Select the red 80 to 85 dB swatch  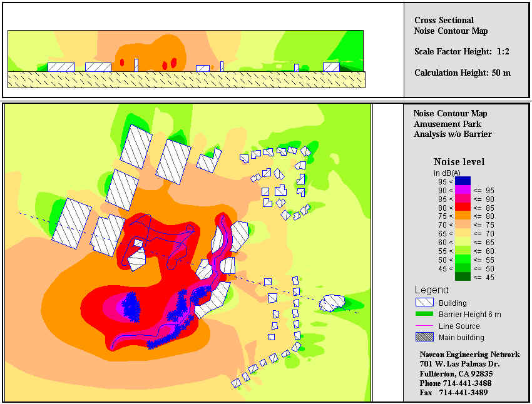pyautogui.click(x=462, y=208)
